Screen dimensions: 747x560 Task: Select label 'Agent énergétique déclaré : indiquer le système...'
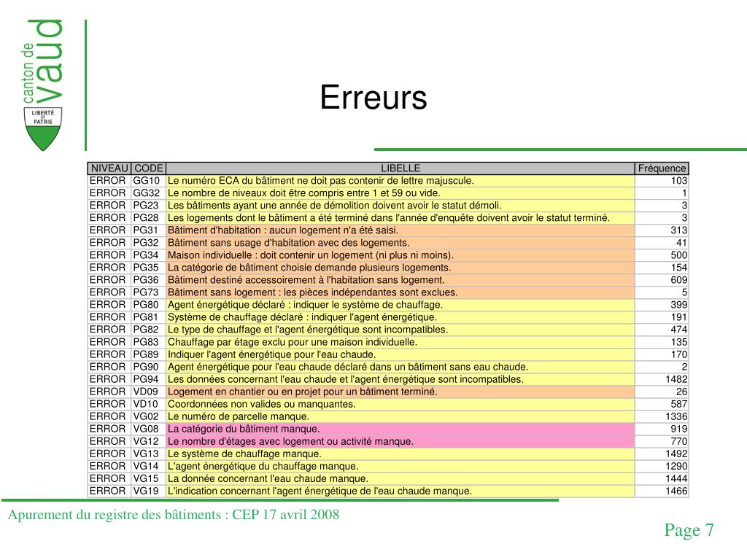[305, 305]
